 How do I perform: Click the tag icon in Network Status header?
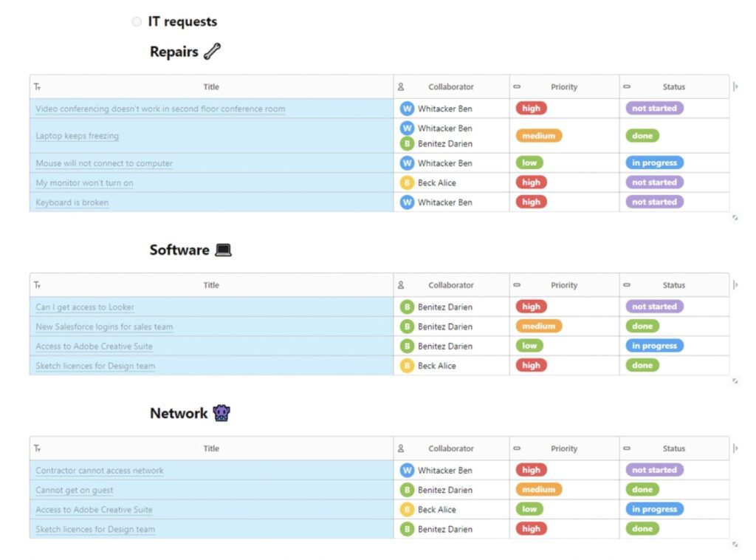point(627,448)
